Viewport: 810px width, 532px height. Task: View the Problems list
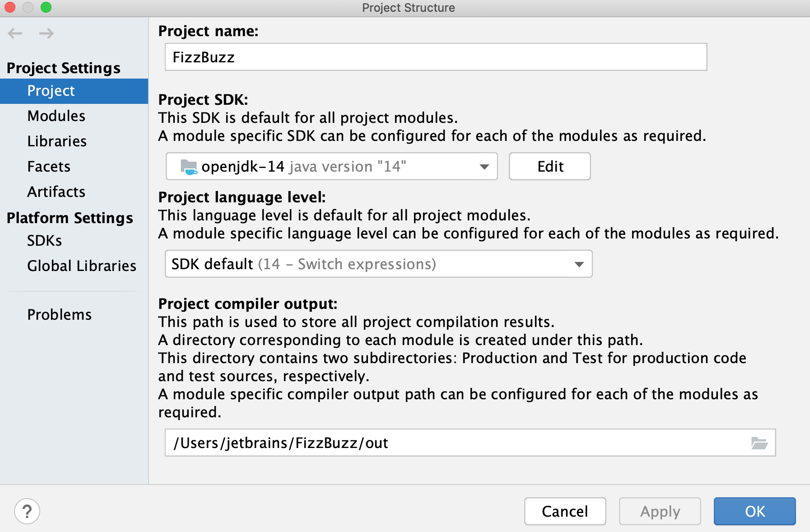click(x=59, y=315)
